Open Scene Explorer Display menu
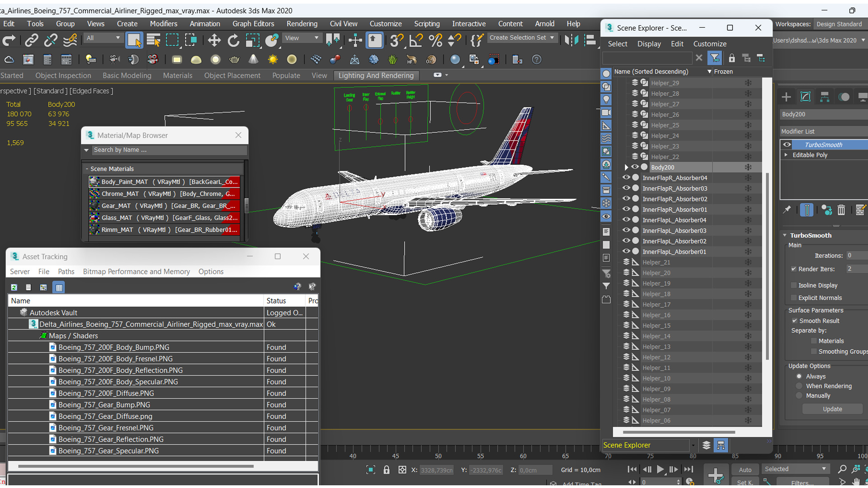The height and width of the screenshot is (488, 868). (x=649, y=44)
